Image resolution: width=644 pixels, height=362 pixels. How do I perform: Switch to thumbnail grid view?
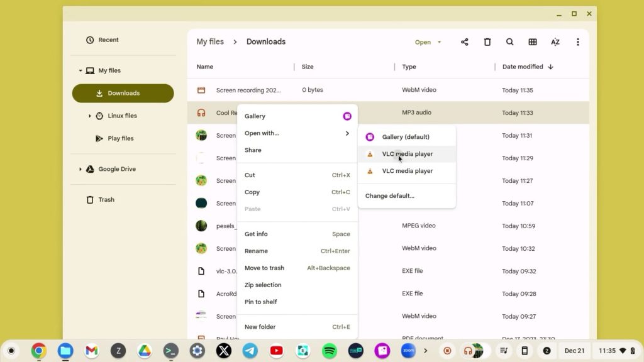coord(533,42)
